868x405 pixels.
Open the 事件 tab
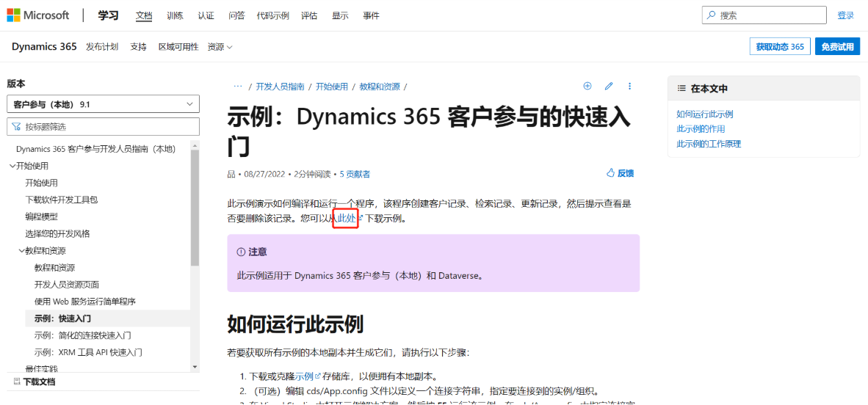pos(371,15)
